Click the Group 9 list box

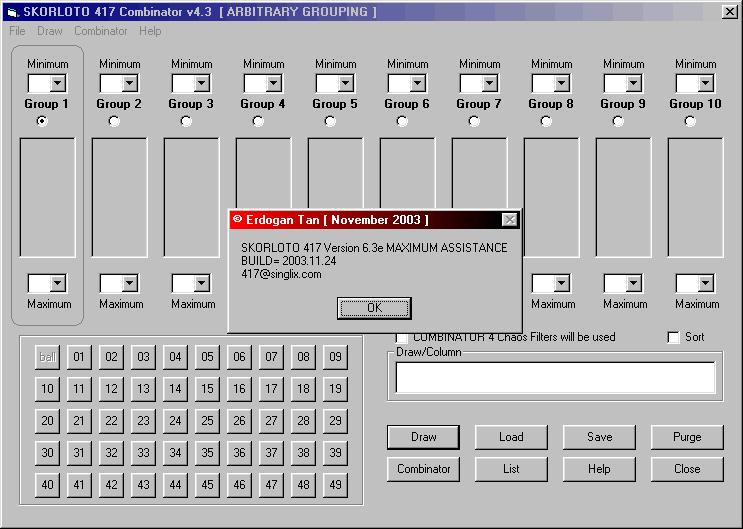tap(623, 197)
